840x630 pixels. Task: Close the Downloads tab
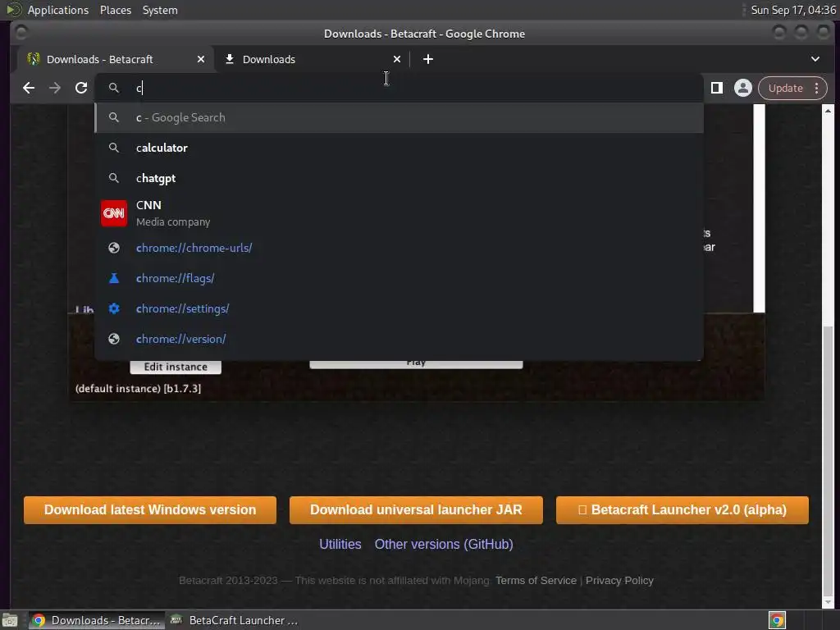[397, 59]
